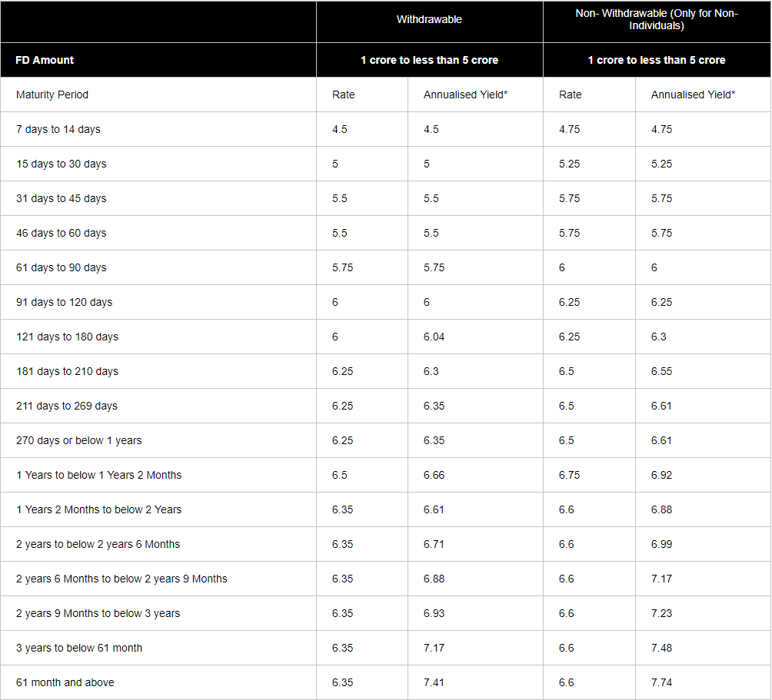This screenshot has width=772, height=700.
Task: Select the 6.04 annualised yield value
Action: click(x=434, y=337)
